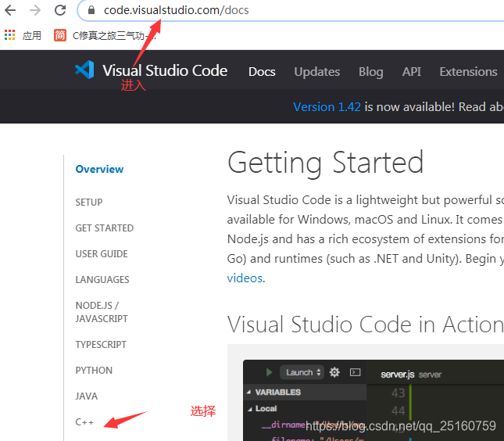Image resolution: width=504 pixels, height=441 pixels.
Task: Collapse the Local variables triangle
Action: click(250, 409)
